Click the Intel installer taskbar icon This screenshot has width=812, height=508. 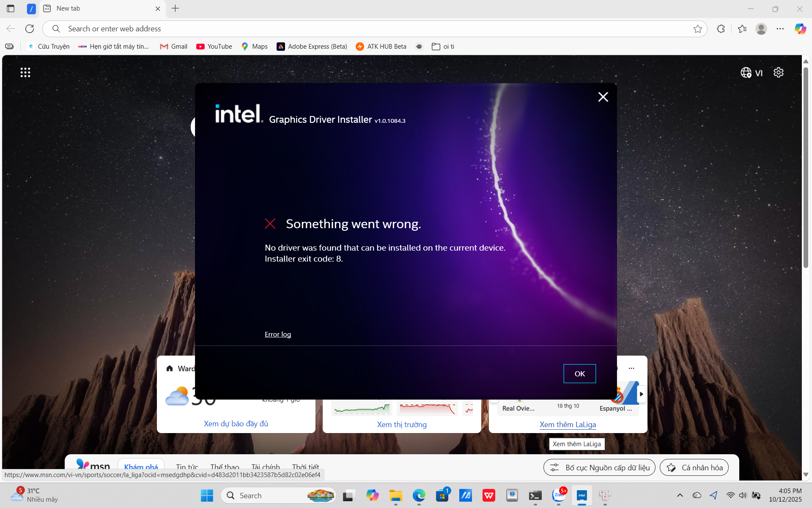[582, 495]
